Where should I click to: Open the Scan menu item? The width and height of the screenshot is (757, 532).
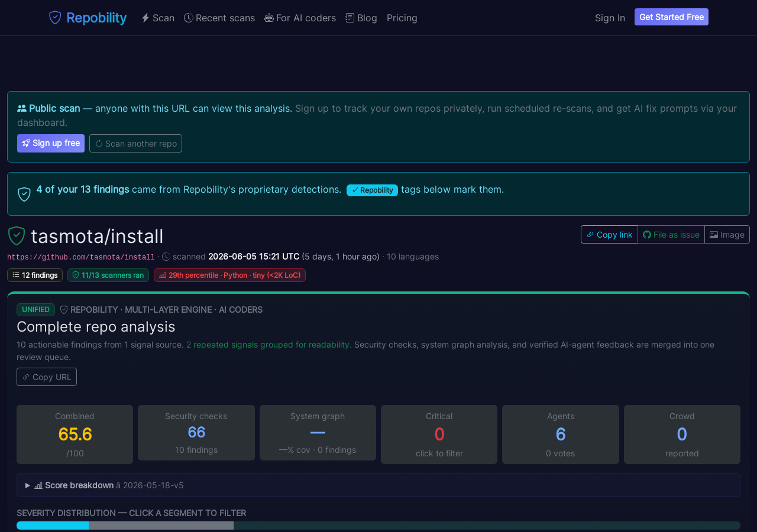pos(158,18)
